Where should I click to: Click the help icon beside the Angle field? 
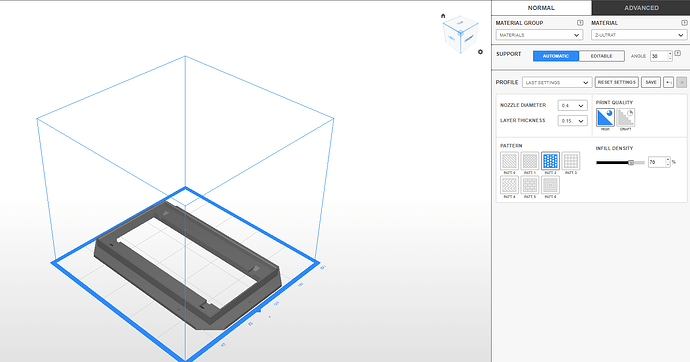click(678, 53)
